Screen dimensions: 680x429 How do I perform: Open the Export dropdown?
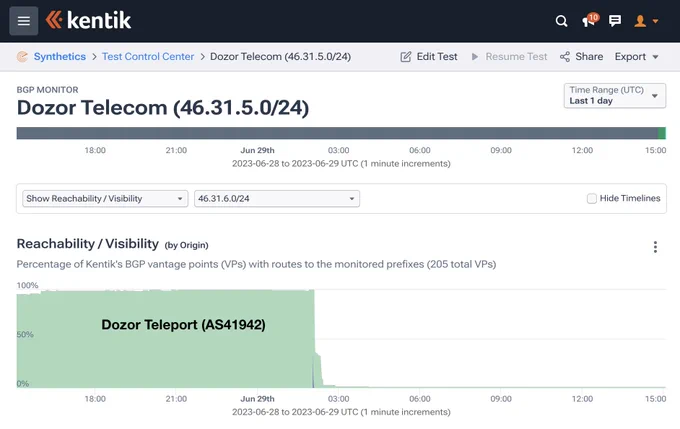637,56
